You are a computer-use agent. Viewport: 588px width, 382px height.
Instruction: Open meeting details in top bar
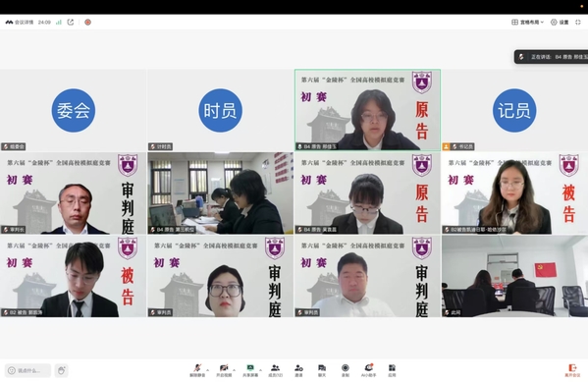[x=20, y=23]
